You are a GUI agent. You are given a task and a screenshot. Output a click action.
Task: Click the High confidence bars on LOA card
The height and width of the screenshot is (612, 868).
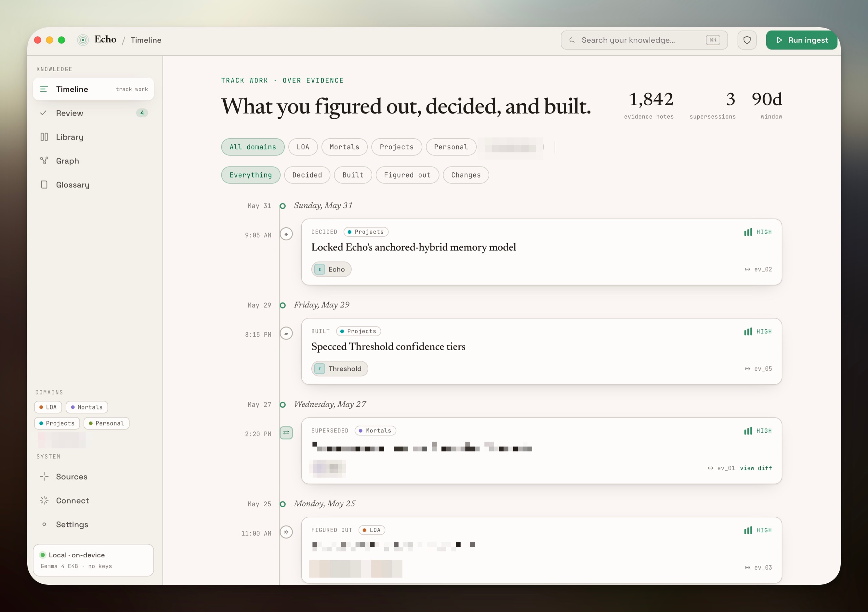tap(748, 530)
